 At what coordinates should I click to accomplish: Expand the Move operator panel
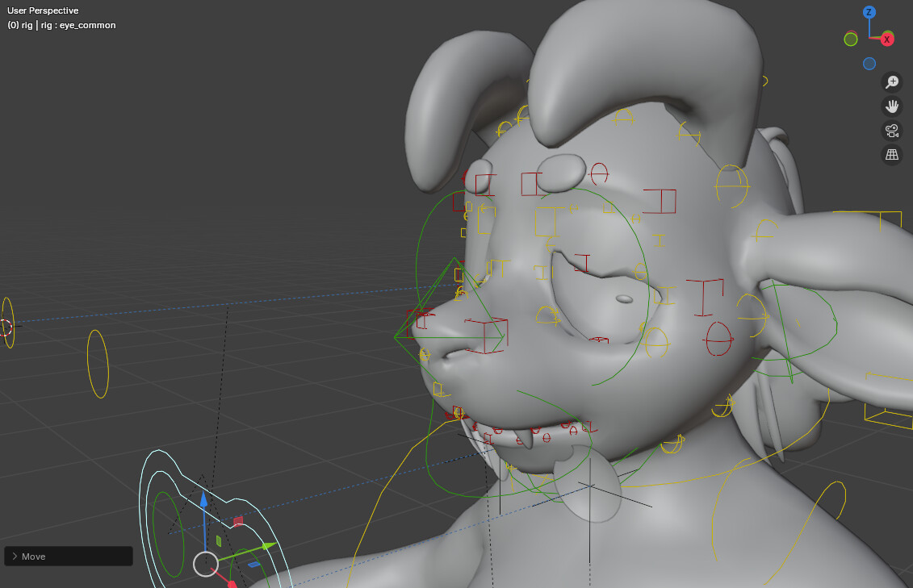69,556
